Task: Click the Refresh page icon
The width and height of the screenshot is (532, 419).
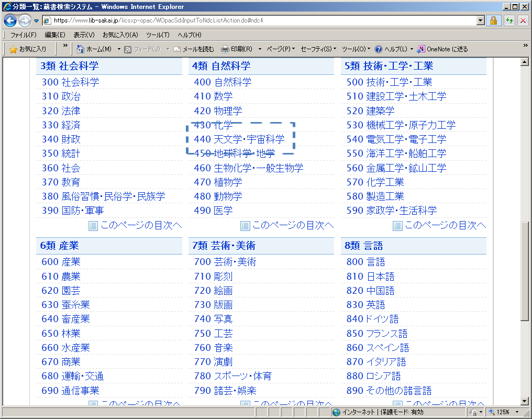Action: tap(509, 21)
